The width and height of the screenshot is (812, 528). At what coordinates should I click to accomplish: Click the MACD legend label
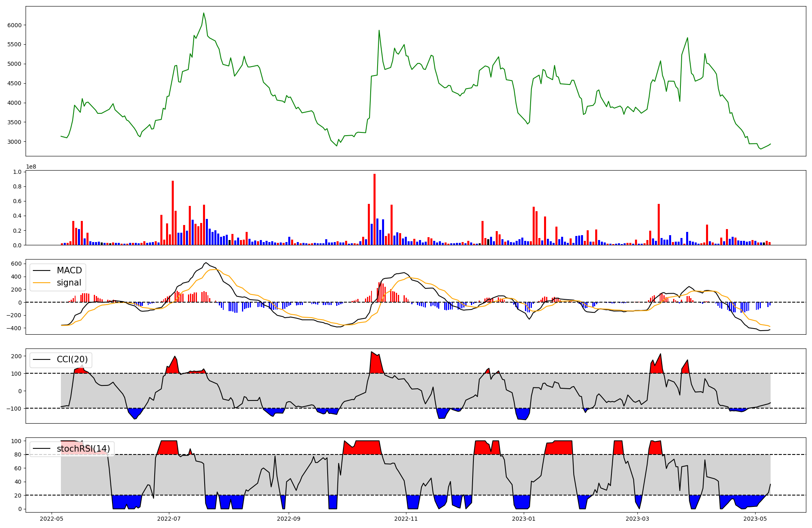[69, 270]
